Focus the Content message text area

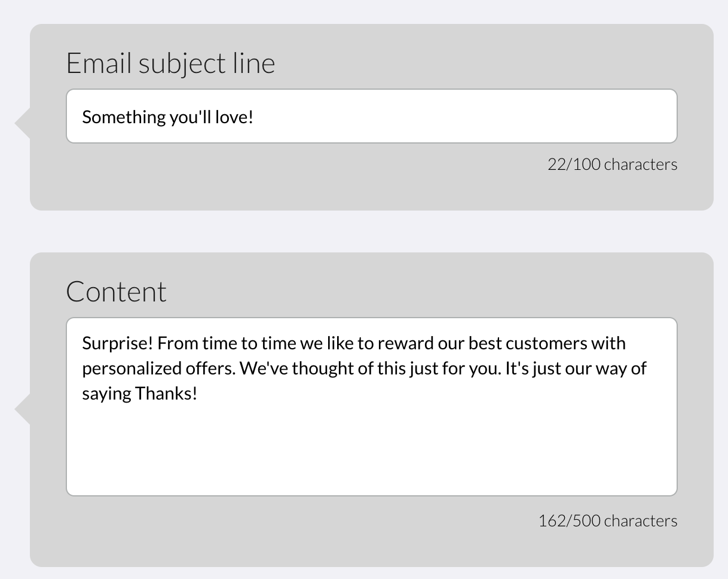click(371, 407)
